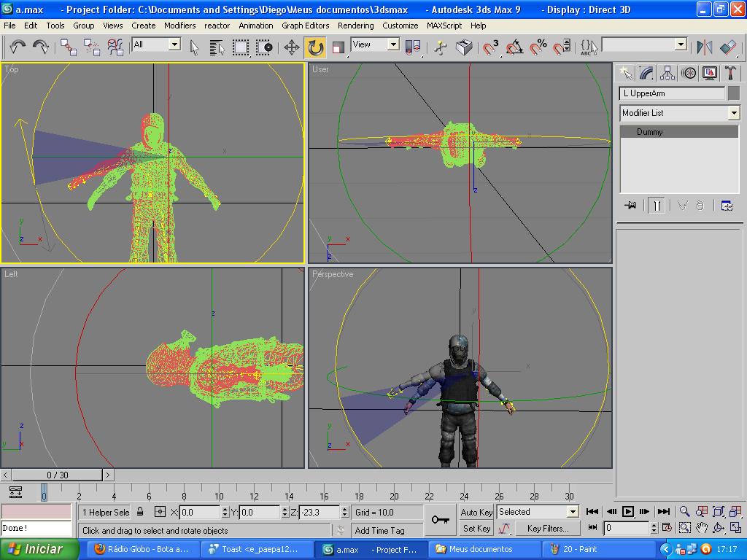Toggle the selection lock padlock
This screenshot has height=560, width=747.
[140, 512]
